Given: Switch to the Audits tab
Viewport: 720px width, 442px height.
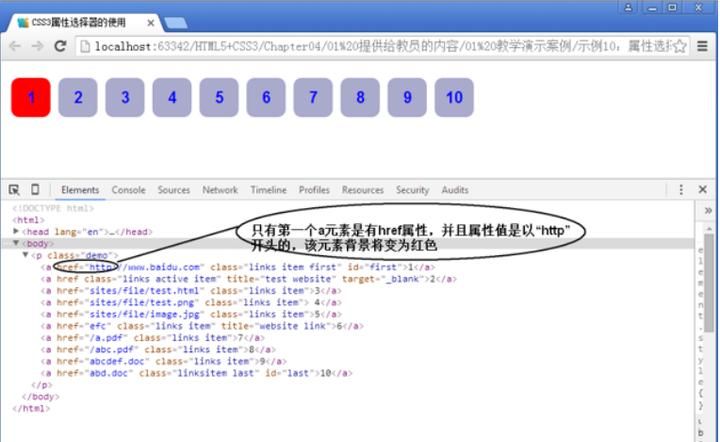Looking at the screenshot, I should pyautogui.click(x=455, y=190).
